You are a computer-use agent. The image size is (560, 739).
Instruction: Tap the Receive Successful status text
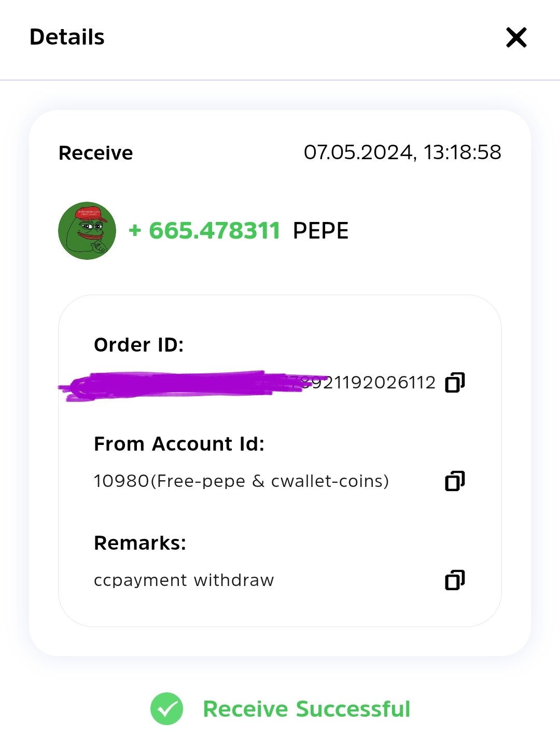pyautogui.click(x=306, y=709)
